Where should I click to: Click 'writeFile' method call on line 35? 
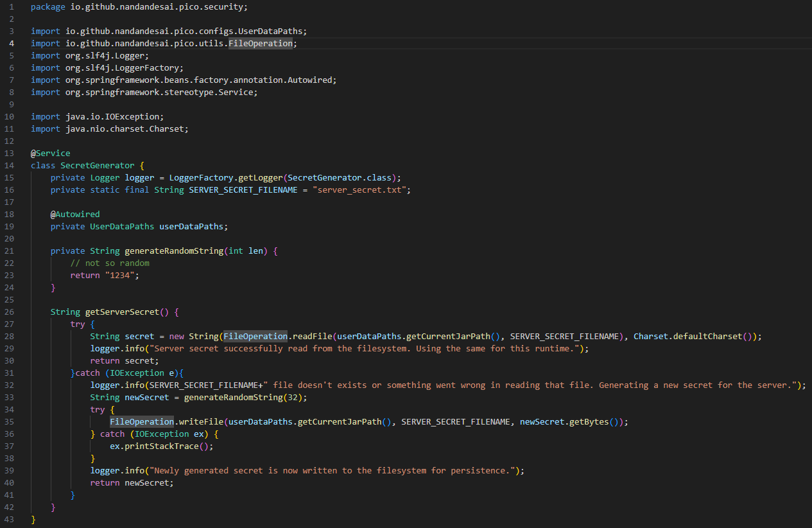(x=201, y=422)
